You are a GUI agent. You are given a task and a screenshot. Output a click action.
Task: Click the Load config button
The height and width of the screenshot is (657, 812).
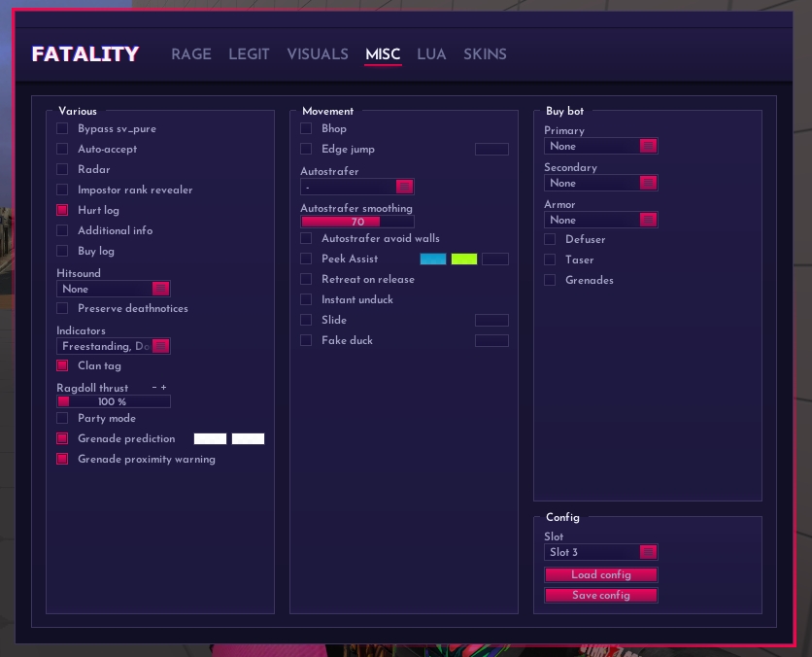600,574
